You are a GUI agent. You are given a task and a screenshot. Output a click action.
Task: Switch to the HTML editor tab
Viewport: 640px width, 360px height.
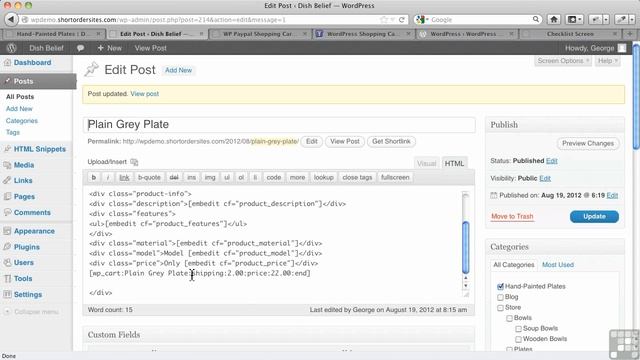coord(454,163)
